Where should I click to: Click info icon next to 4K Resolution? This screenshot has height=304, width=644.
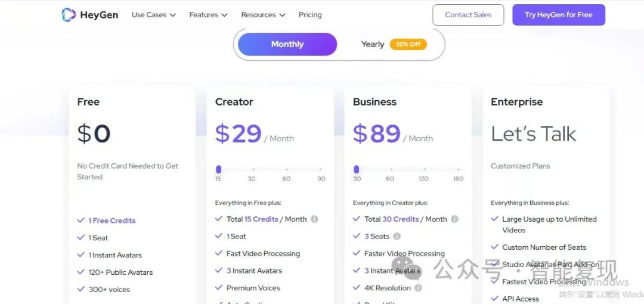[x=417, y=288]
